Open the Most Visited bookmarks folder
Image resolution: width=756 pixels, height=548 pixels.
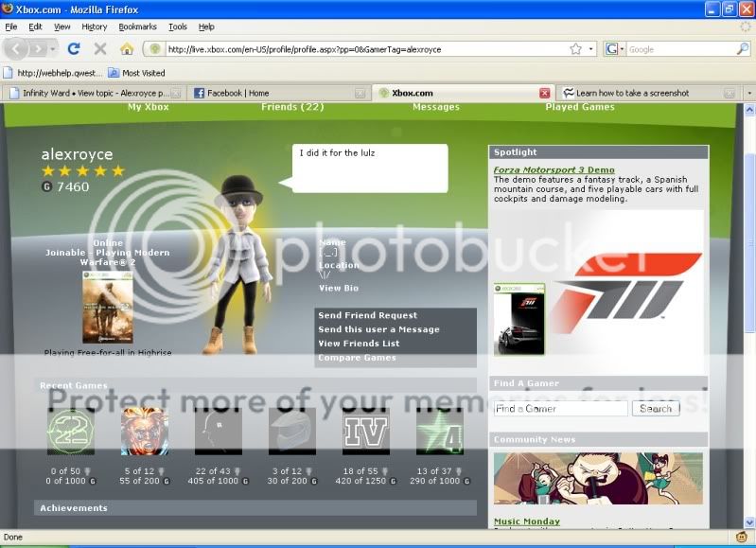[x=137, y=73]
